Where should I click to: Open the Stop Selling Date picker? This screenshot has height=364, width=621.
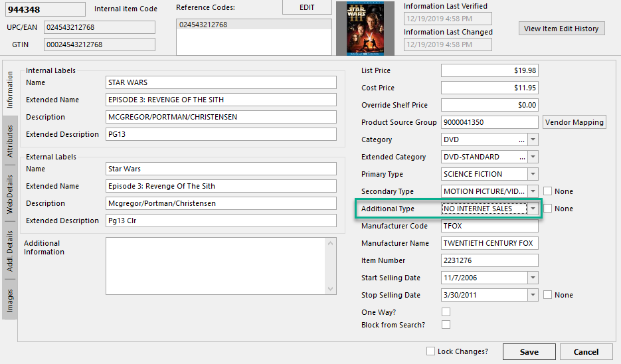tap(533, 295)
